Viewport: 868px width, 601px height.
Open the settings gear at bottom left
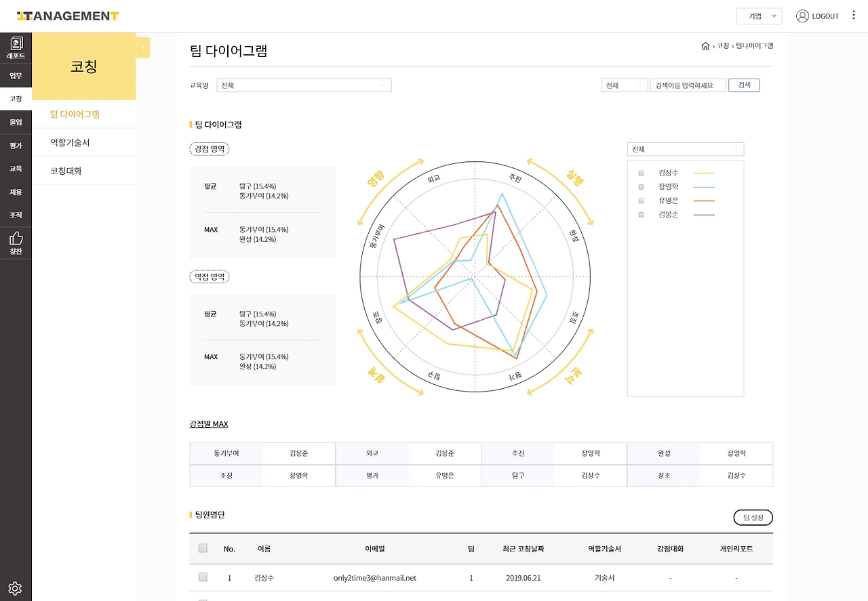click(15, 587)
